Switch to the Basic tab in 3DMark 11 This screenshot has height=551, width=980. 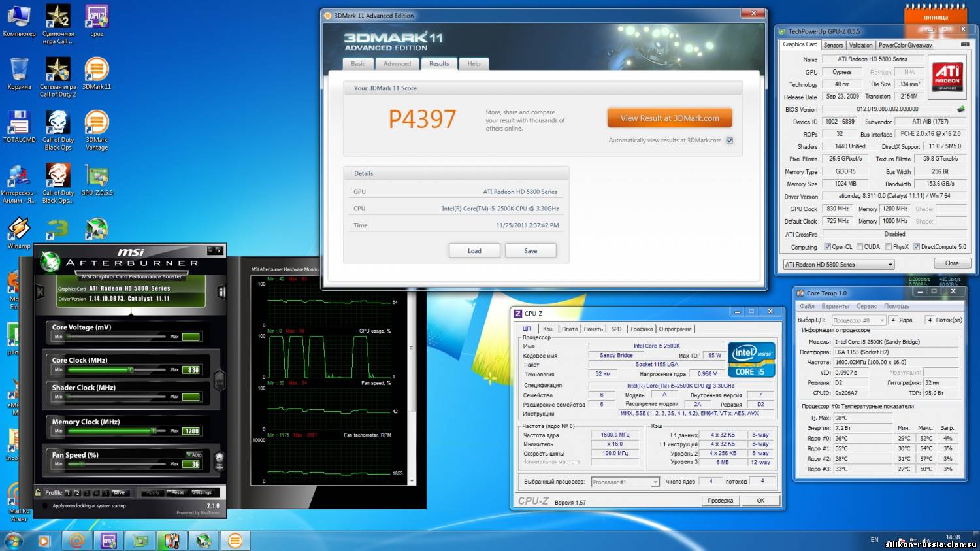(x=358, y=64)
